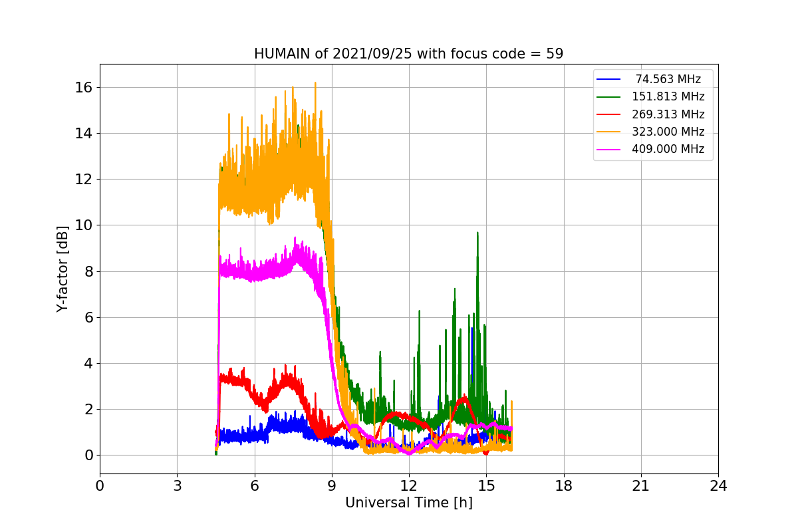Click y-axis tick label '16'
The width and height of the screenshot is (798, 532).
84,88
